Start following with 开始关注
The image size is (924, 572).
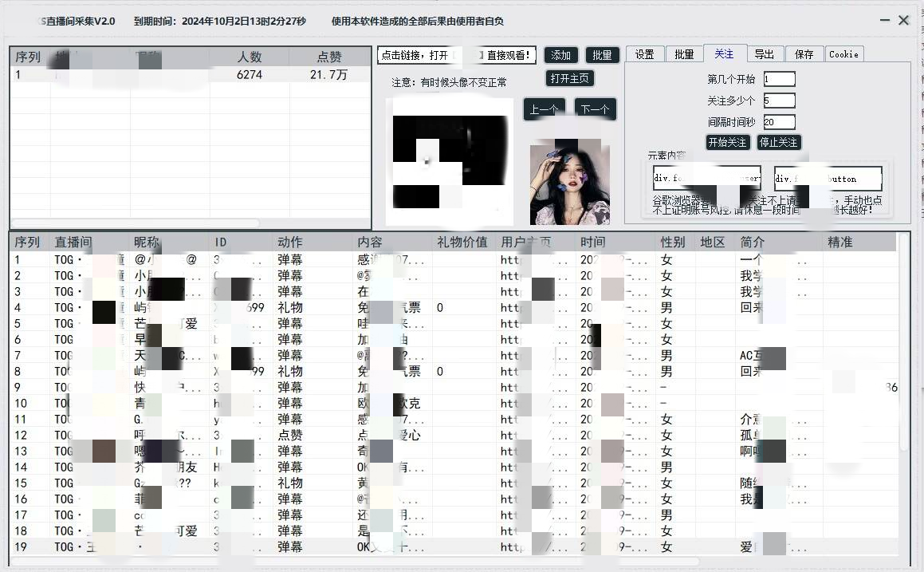coord(727,142)
